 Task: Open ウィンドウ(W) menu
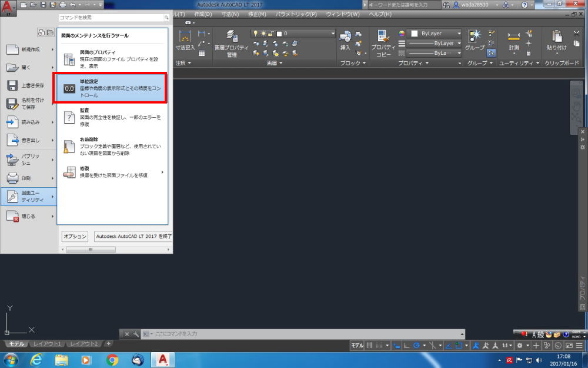click(x=343, y=14)
